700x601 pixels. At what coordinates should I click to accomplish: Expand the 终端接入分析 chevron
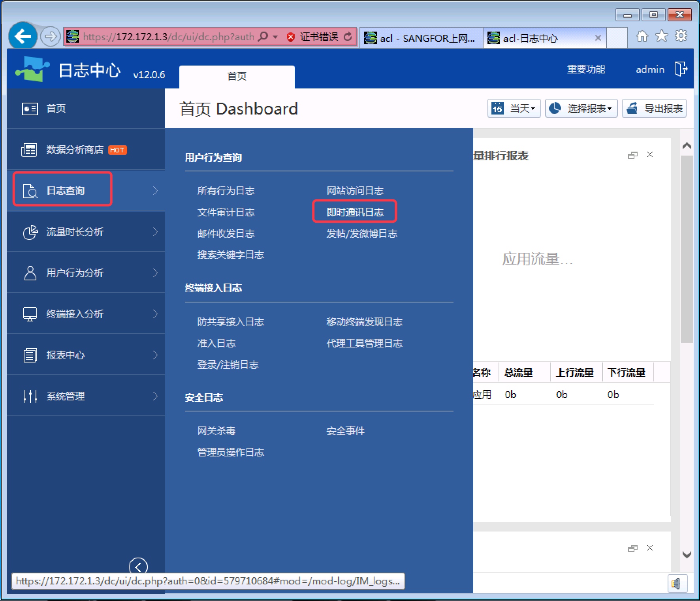click(156, 314)
